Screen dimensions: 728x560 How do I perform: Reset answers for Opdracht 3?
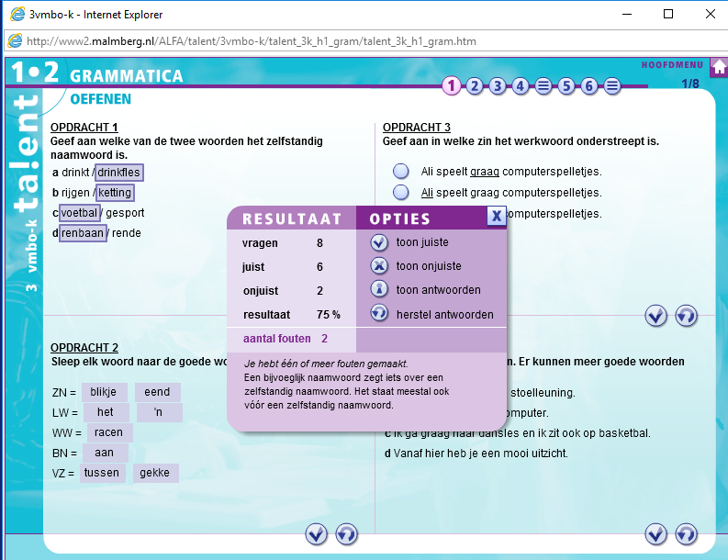[686, 316]
